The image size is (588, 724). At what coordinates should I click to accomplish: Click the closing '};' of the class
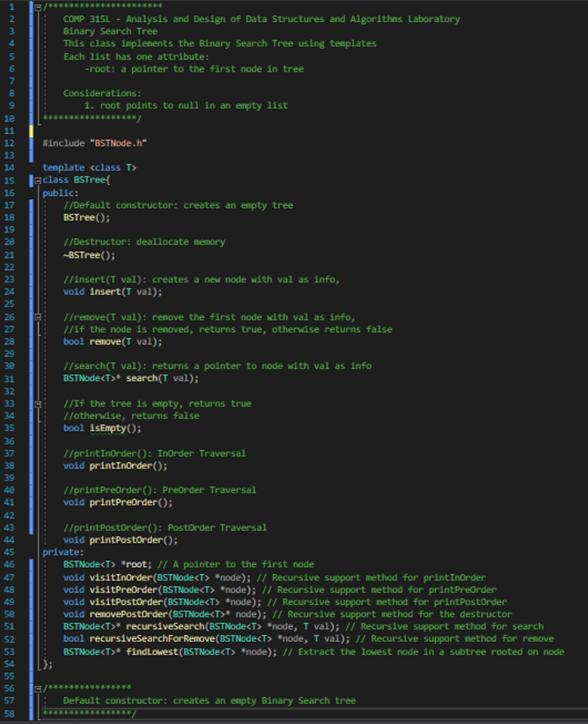48,664
